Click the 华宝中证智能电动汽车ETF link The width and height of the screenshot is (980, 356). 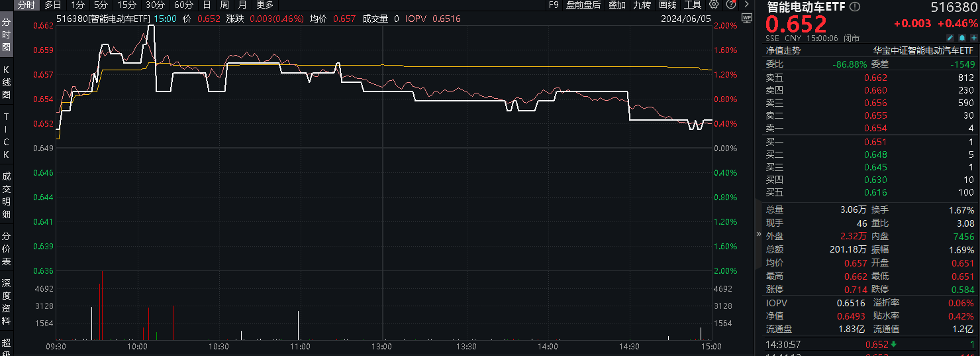coord(924,50)
